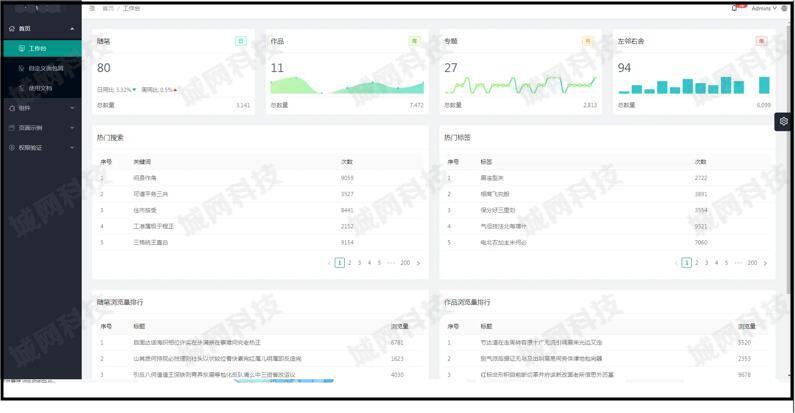Click the 2722 count in 热门标签 table
This screenshot has width=795, height=413.
tap(701, 178)
